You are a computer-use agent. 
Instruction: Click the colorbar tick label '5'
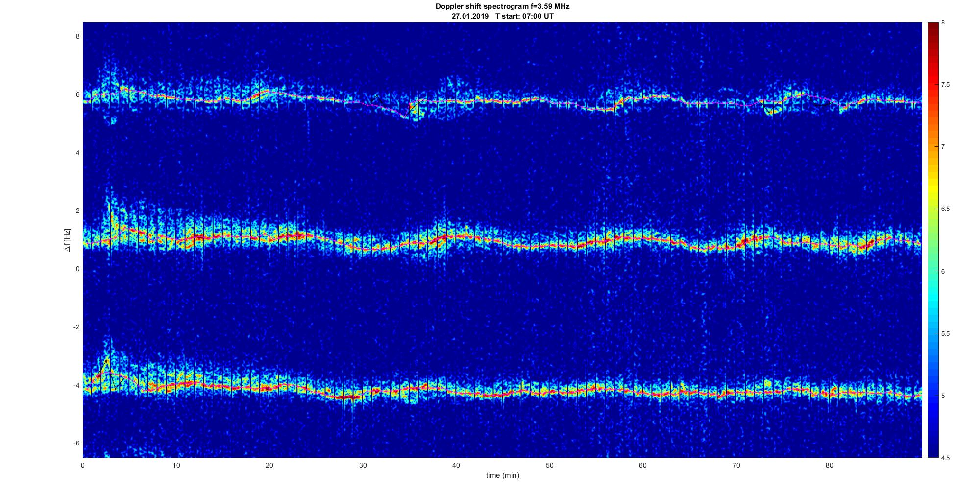click(x=944, y=396)
